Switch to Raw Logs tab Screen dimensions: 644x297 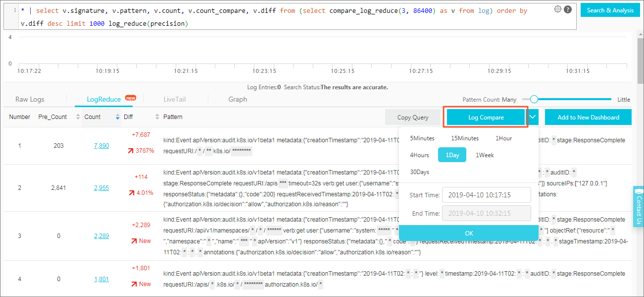point(30,99)
